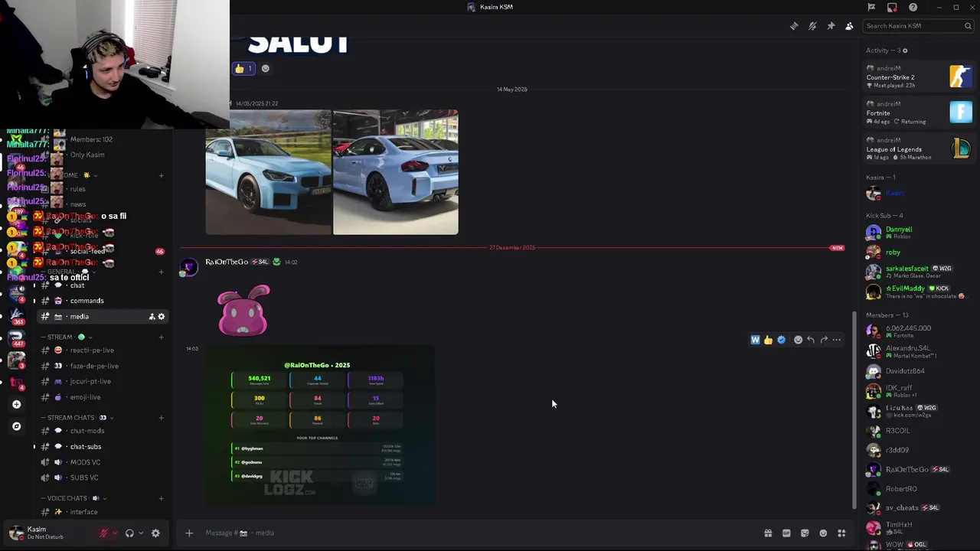
Task: Open the GIF picker
Action: [786, 533]
